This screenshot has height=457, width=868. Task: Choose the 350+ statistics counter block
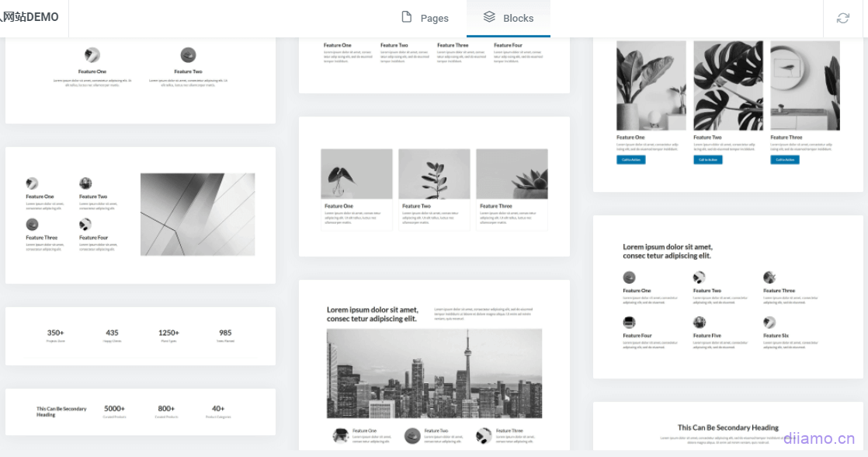pos(141,336)
